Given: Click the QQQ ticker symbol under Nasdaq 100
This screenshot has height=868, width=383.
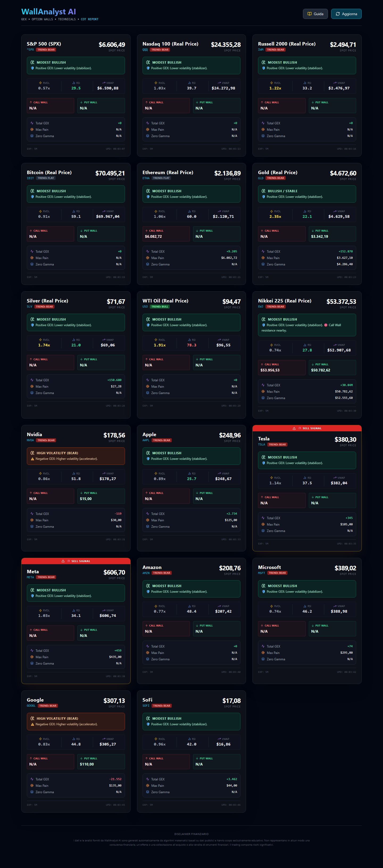Looking at the screenshot, I should pos(145,50).
